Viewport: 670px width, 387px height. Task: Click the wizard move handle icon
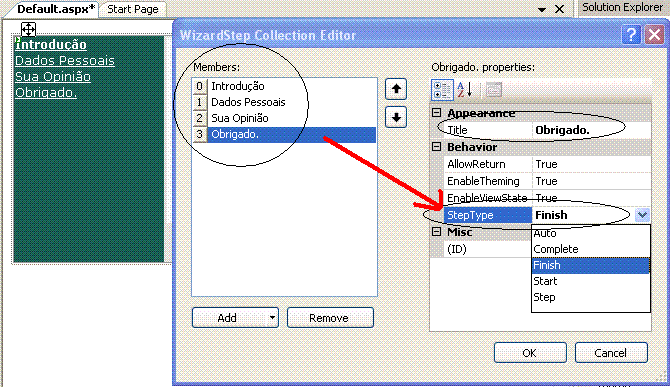(x=28, y=29)
